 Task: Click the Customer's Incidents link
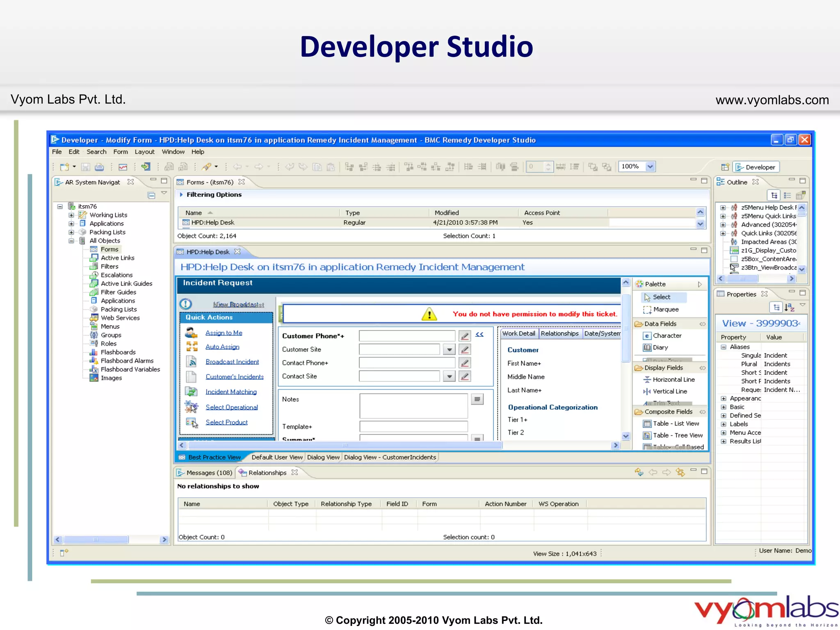(235, 377)
